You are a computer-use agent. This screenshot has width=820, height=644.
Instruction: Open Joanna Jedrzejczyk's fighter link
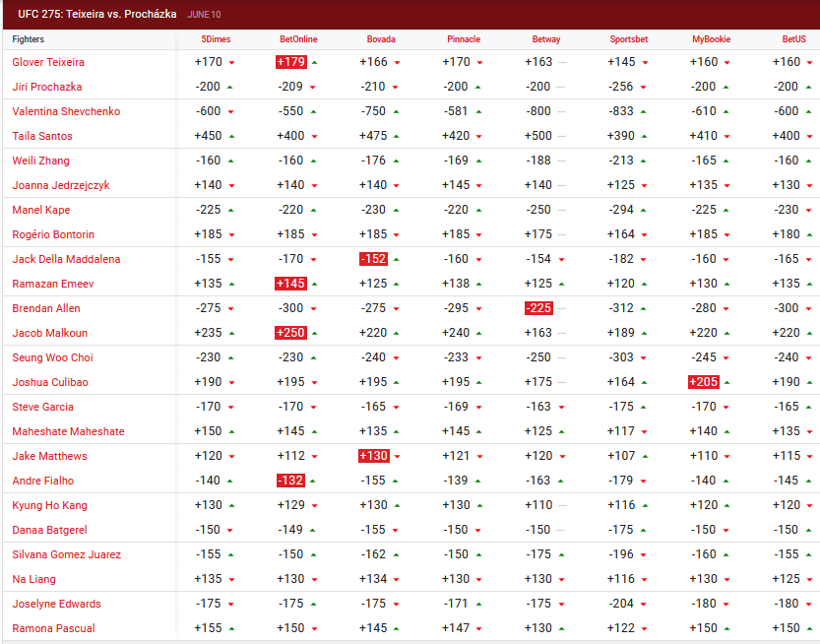[x=61, y=185]
